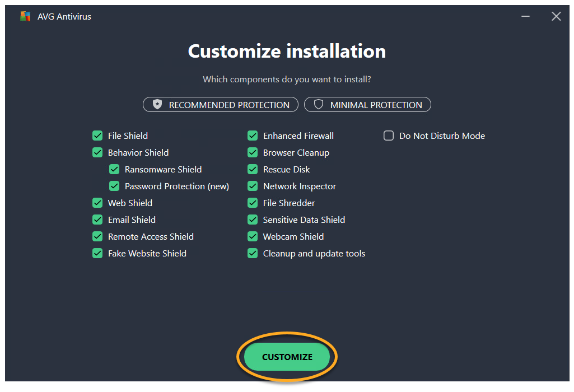Uncheck Web Shield component

point(97,203)
